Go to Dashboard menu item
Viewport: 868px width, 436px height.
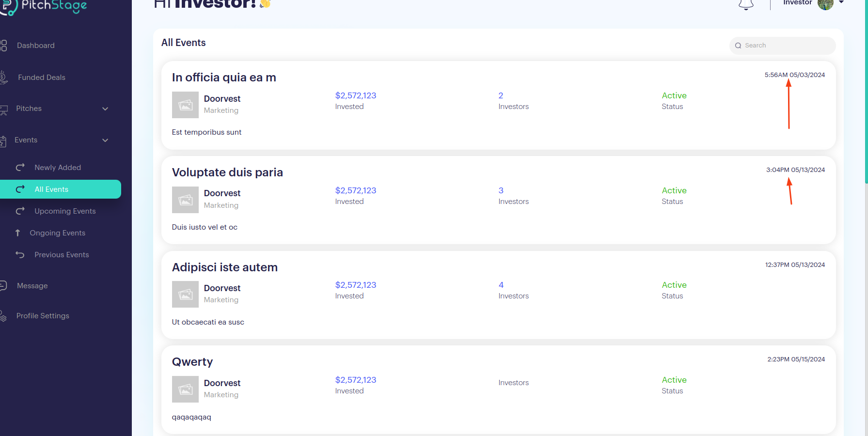point(36,46)
